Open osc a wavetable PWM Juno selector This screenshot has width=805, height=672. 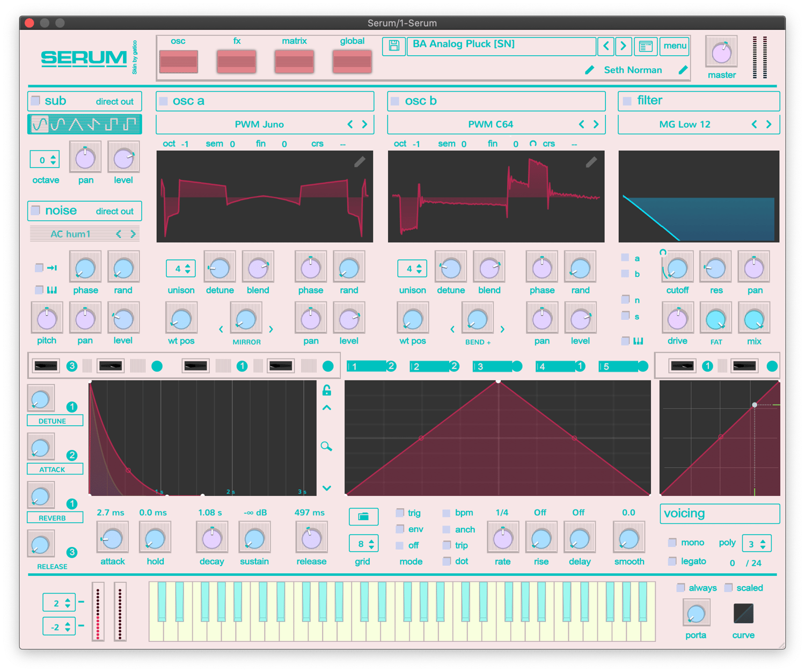pyautogui.click(x=259, y=125)
